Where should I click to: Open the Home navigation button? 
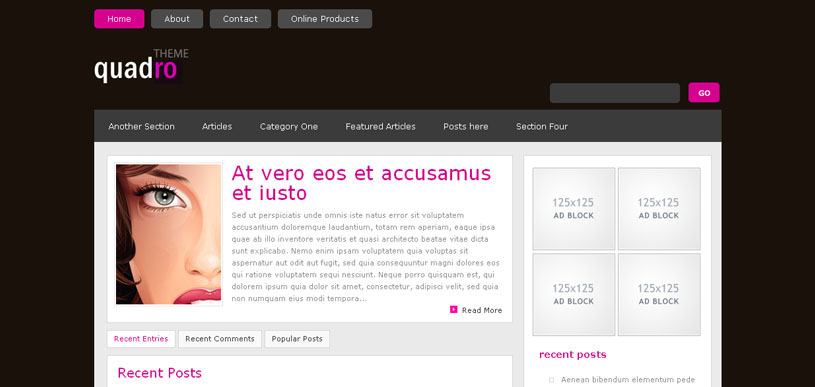[119, 19]
